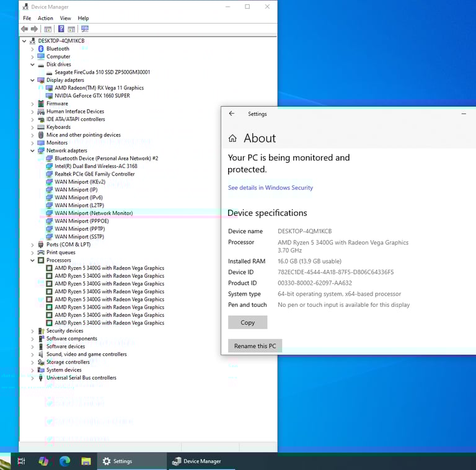
Task: Collapse the Processors category
Action: (x=32, y=260)
